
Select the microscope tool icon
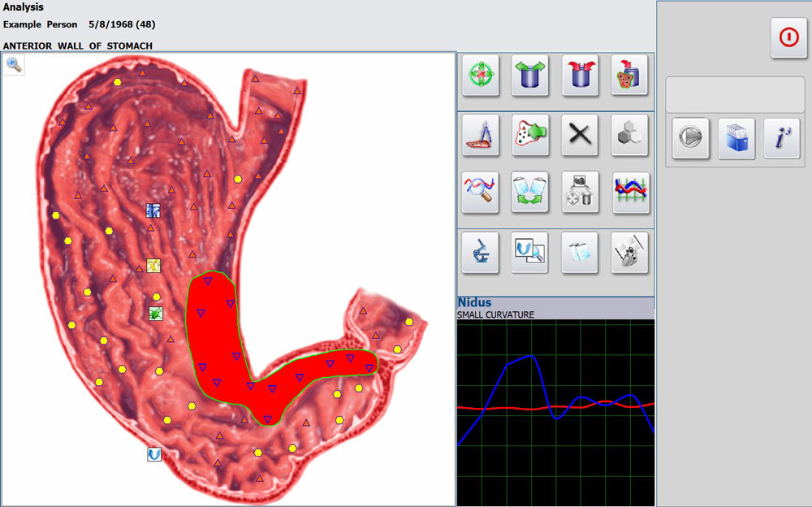point(480,252)
